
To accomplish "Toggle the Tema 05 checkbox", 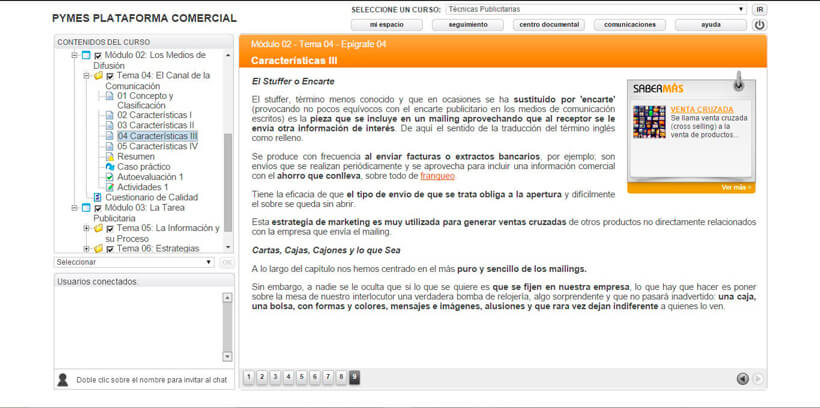I will [110, 229].
